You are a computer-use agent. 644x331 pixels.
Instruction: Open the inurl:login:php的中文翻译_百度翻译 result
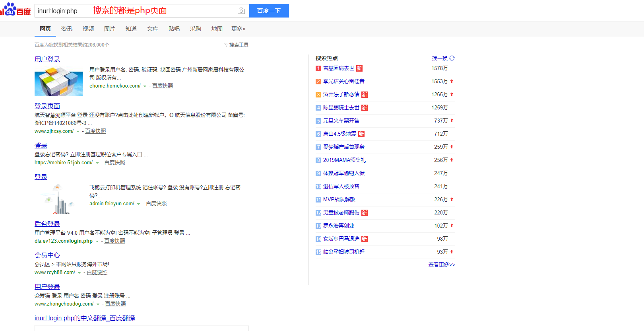tap(85, 318)
